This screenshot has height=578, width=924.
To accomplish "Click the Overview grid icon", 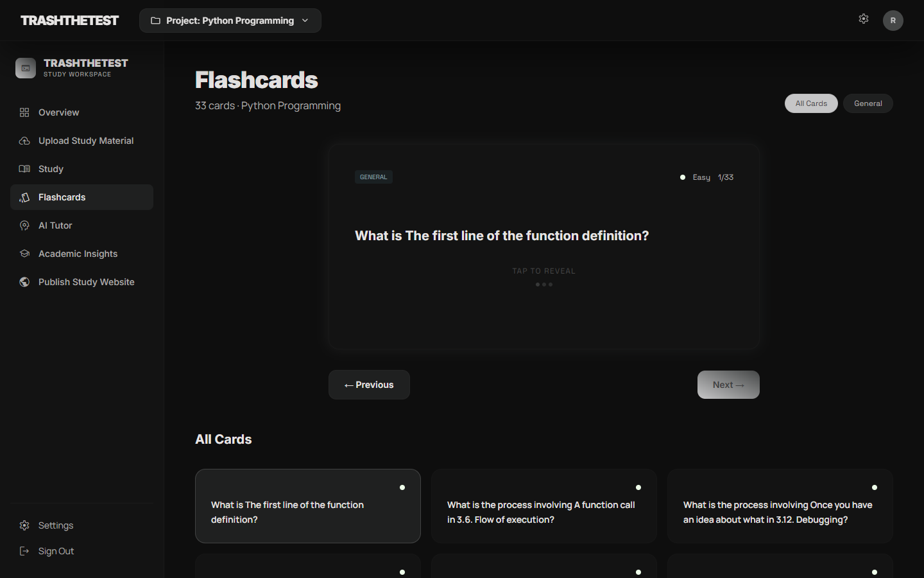I will coord(24,112).
